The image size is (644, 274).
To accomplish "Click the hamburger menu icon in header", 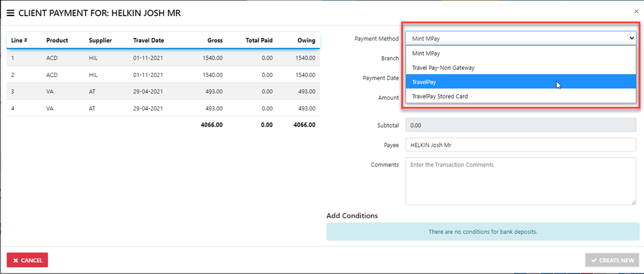I will (x=10, y=13).
